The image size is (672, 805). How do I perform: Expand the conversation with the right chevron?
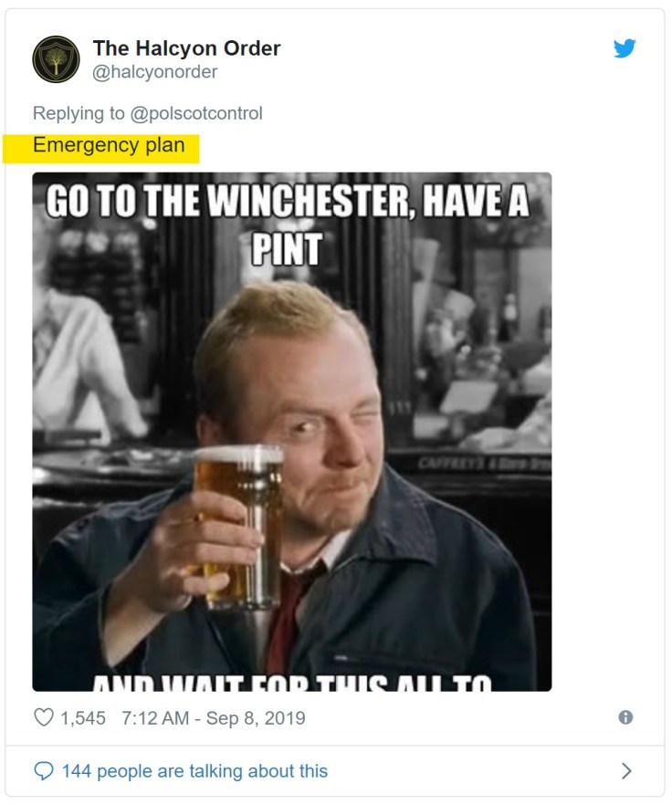click(625, 771)
